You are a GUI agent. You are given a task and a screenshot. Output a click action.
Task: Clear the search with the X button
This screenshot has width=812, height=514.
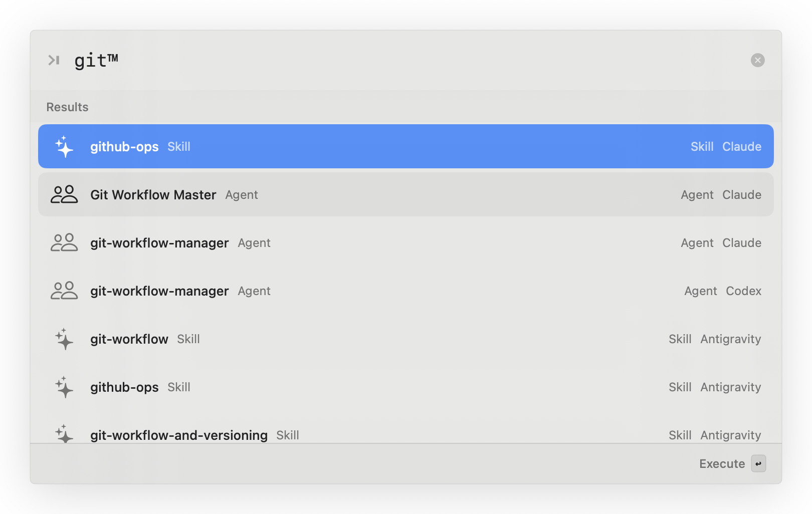click(757, 60)
